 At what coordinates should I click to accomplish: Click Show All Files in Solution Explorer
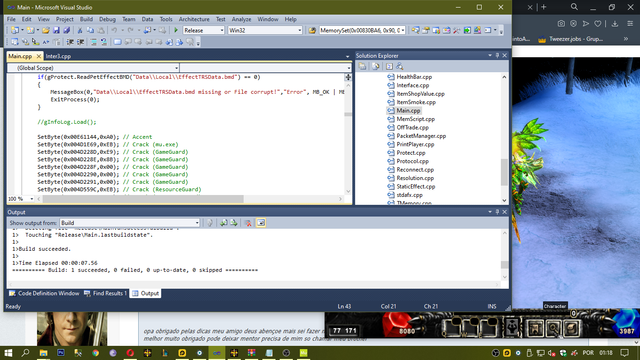click(x=376, y=66)
